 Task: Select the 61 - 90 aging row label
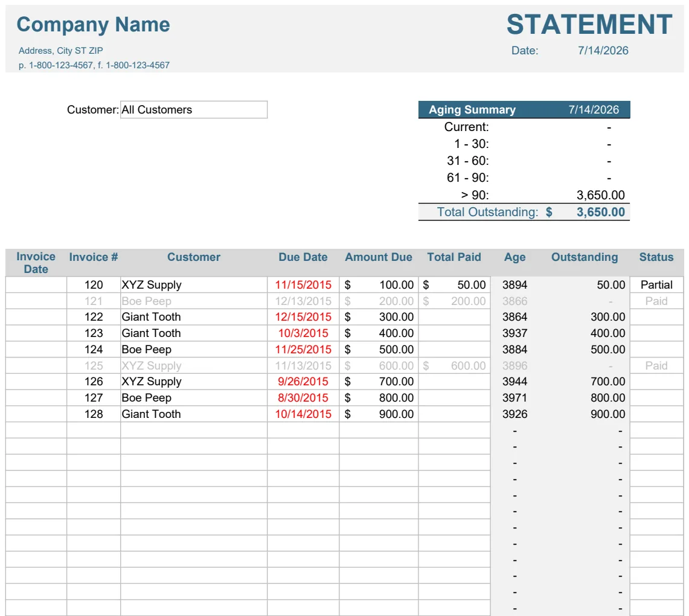467,178
